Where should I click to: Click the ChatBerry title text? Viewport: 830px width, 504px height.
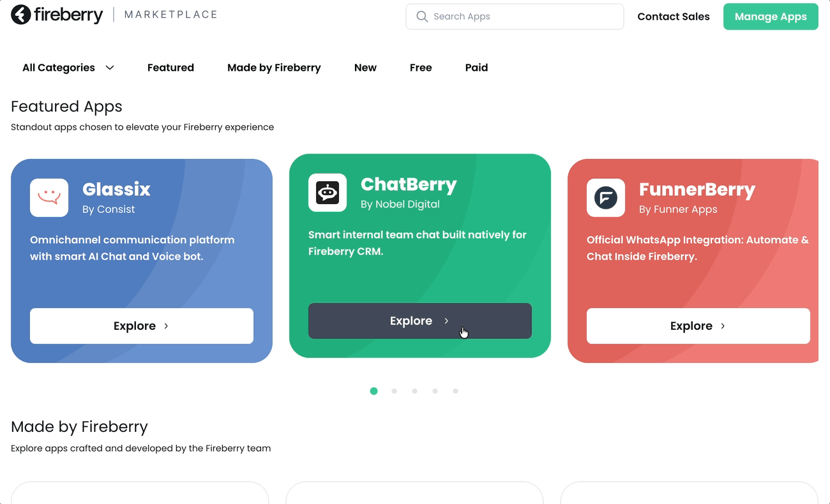tap(409, 184)
